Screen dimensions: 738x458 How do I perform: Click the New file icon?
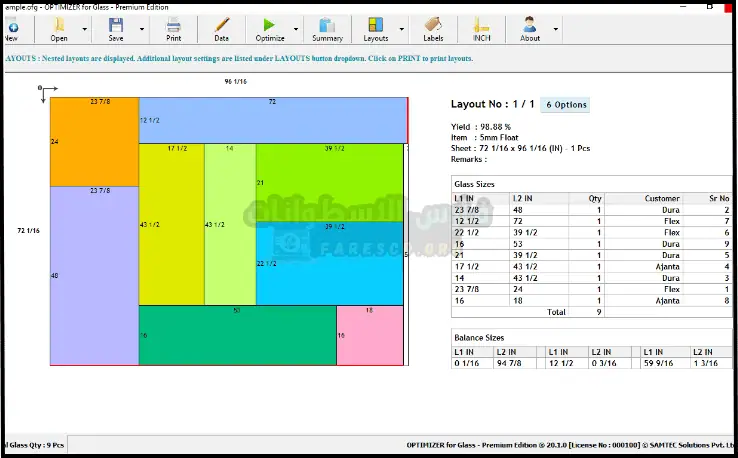[x=10, y=25]
